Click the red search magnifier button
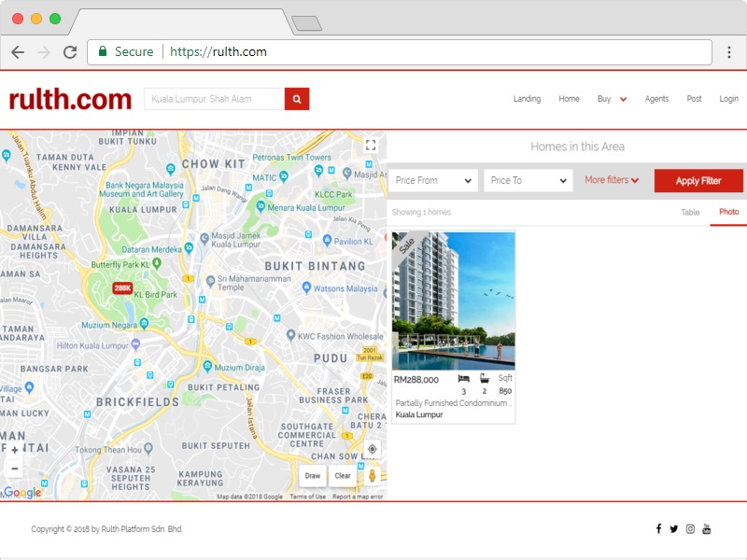Viewport: 747px width, 560px height. click(297, 99)
